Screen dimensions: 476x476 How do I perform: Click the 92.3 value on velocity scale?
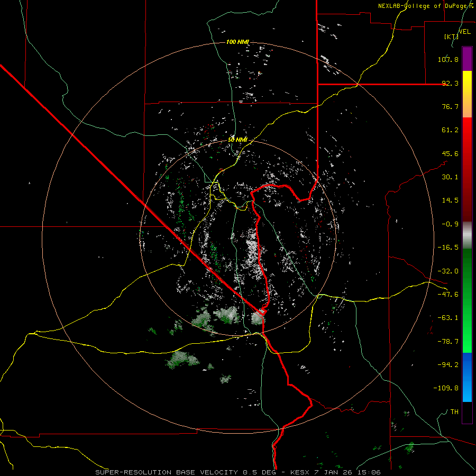pos(450,83)
